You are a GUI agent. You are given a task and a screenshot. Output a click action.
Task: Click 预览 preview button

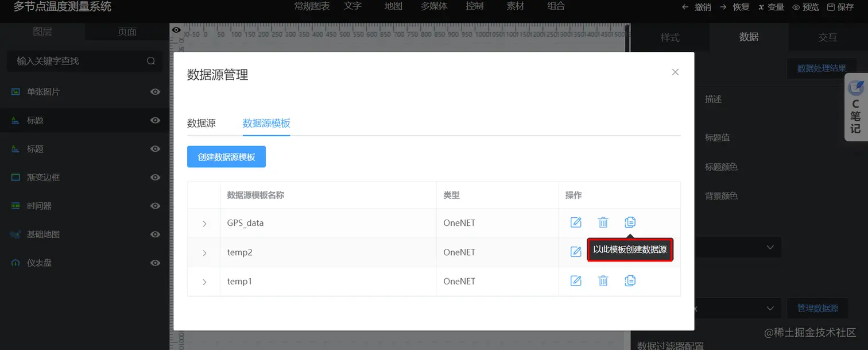point(805,7)
